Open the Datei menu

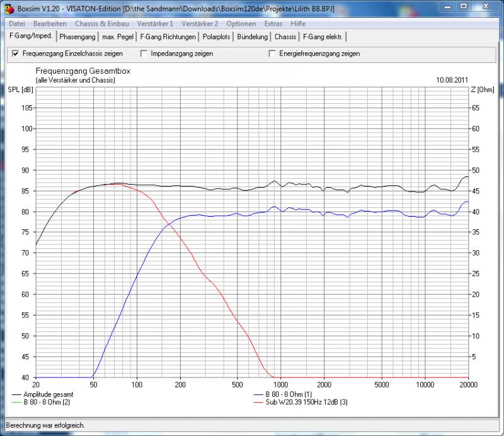pyautogui.click(x=17, y=23)
